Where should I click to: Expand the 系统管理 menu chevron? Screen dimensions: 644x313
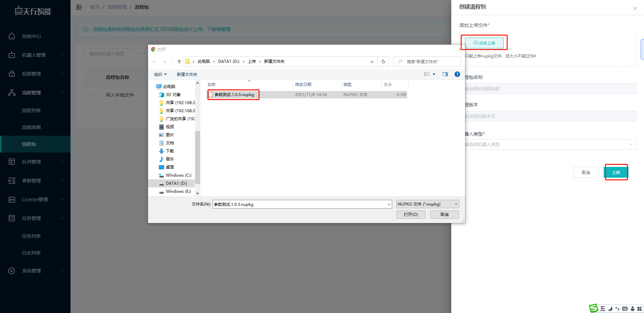(x=62, y=270)
